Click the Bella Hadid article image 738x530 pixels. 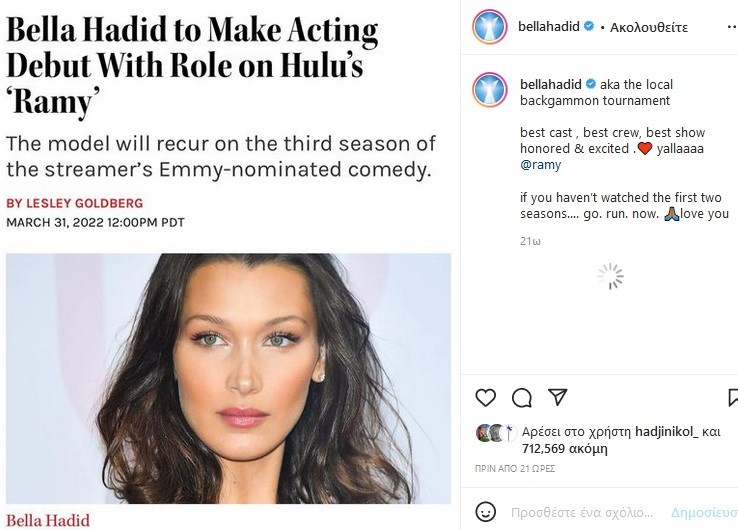tap(228, 378)
